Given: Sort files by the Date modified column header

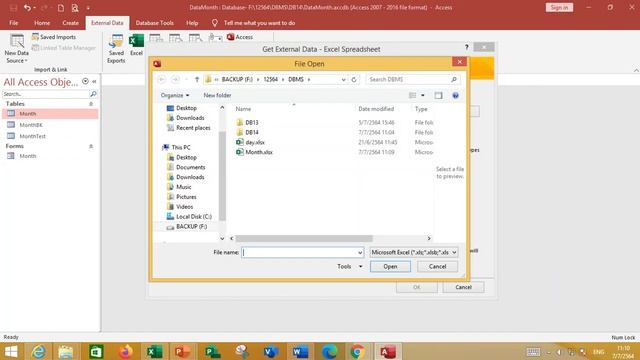Looking at the screenshot, I should click(x=376, y=109).
